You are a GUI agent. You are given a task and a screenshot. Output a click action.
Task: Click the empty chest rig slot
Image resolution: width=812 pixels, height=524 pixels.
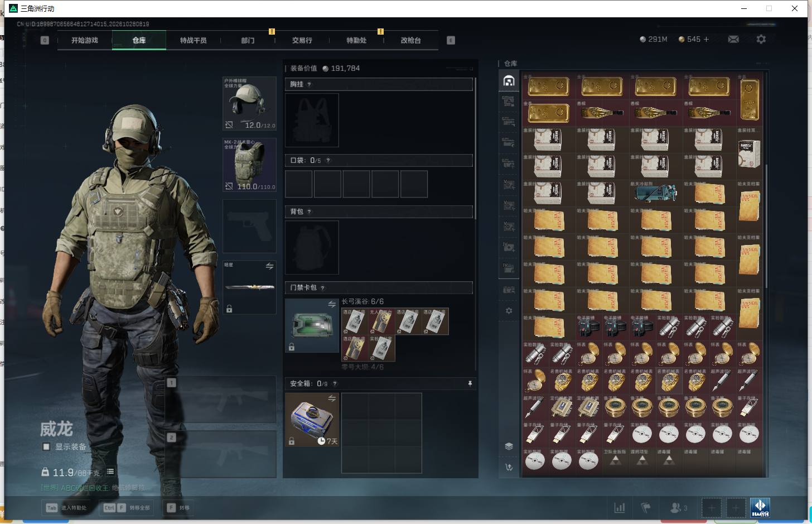pos(312,120)
